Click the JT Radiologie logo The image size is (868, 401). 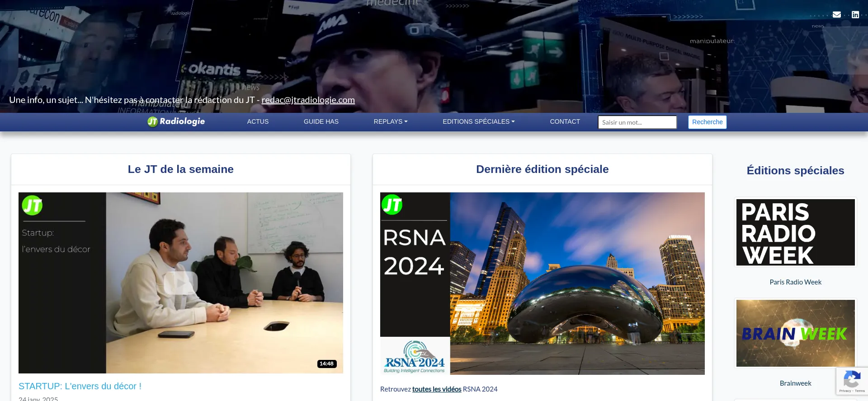click(x=176, y=121)
